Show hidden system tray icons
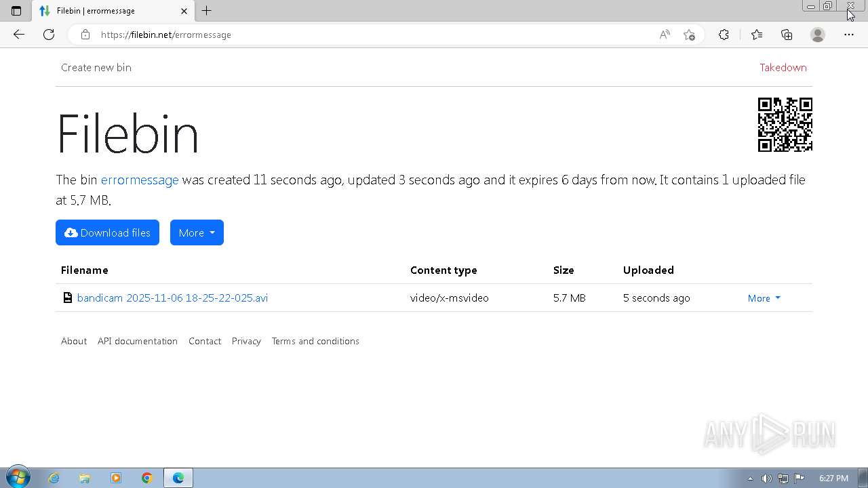This screenshot has height=488, width=868. (750, 479)
